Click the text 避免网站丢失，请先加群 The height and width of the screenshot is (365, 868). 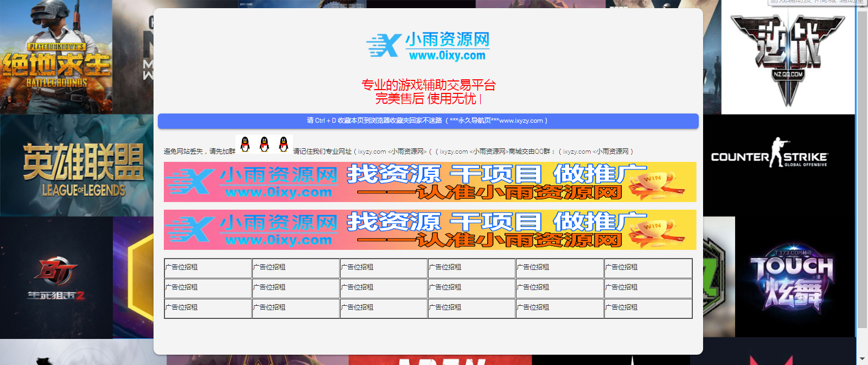coord(200,152)
